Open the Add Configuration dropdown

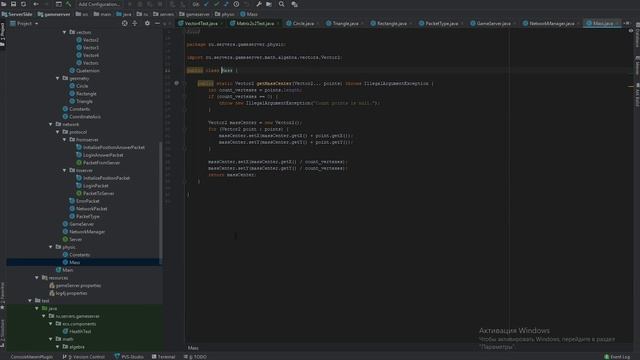pos(99,4)
